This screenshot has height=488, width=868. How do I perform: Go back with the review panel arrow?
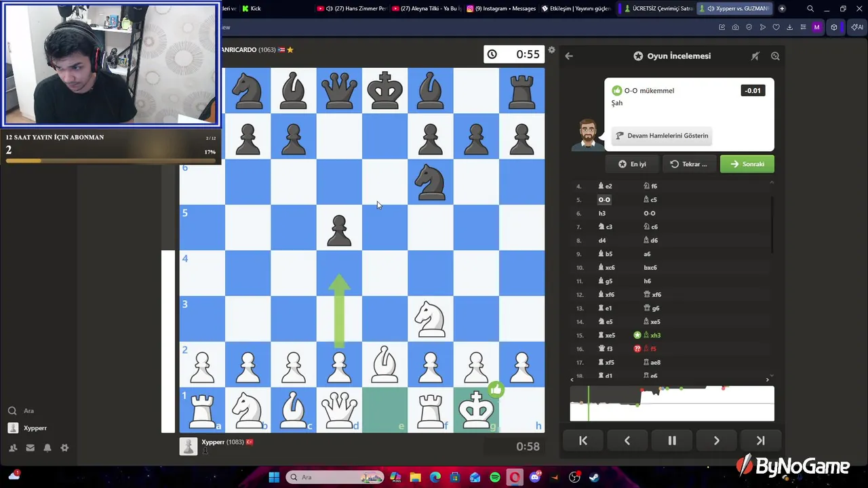(x=569, y=56)
